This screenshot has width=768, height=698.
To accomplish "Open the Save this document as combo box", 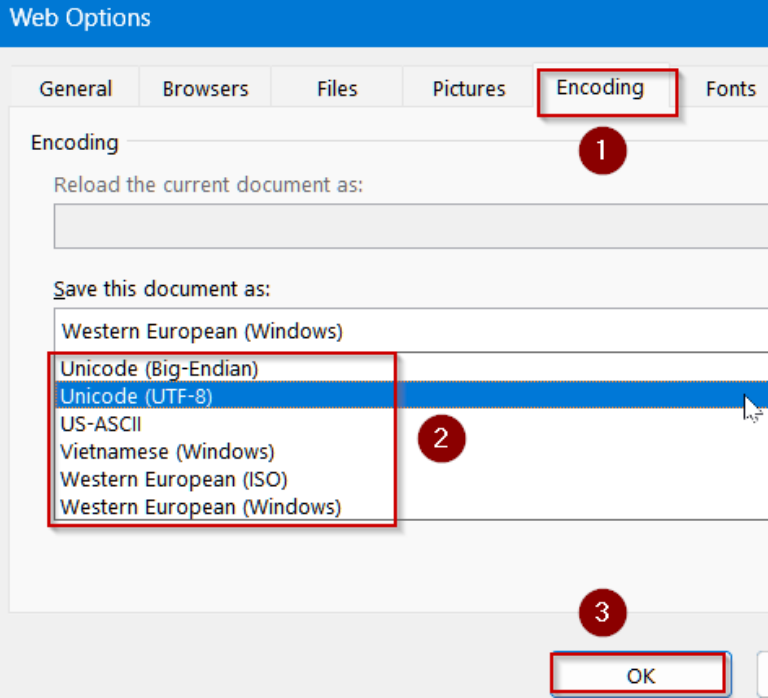I will 410,330.
